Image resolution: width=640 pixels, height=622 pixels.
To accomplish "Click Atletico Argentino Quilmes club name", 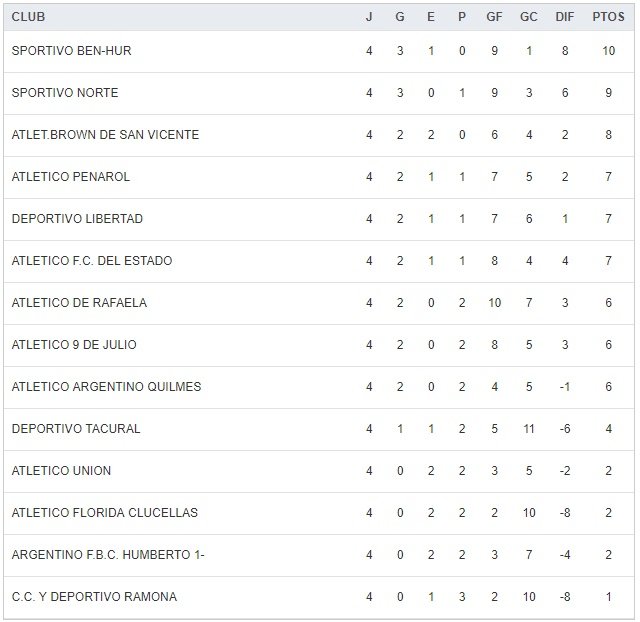I will (106, 387).
